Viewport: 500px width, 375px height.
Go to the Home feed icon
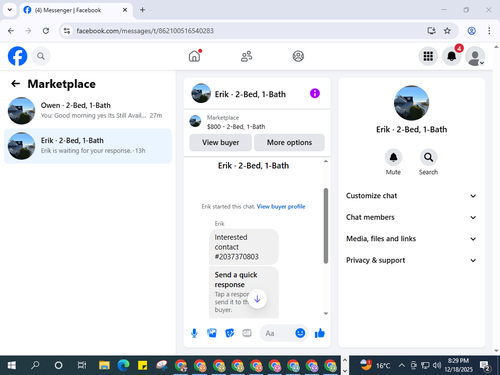point(194,56)
